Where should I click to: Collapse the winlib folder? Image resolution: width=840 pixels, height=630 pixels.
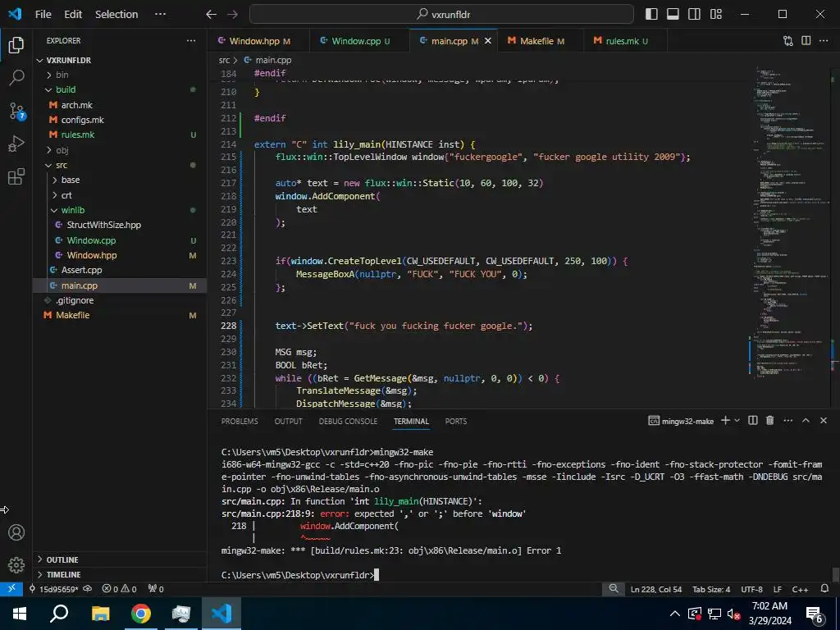coord(120,210)
